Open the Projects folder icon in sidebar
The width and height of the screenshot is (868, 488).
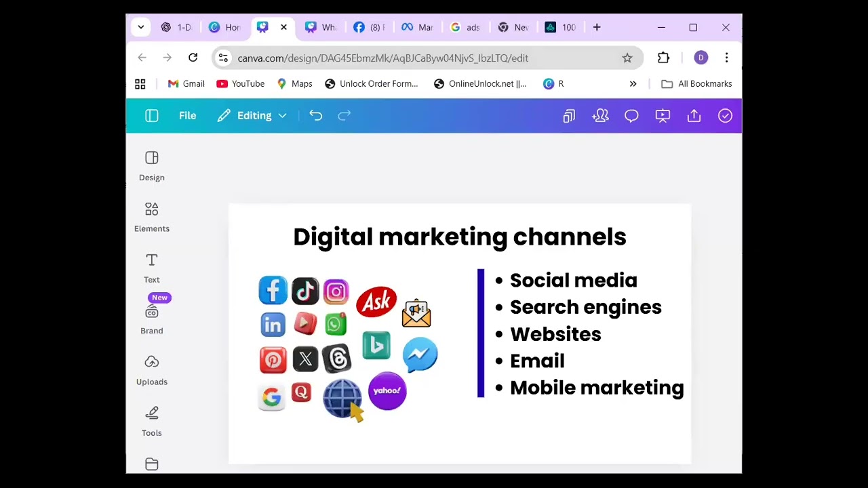click(x=151, y=464)
